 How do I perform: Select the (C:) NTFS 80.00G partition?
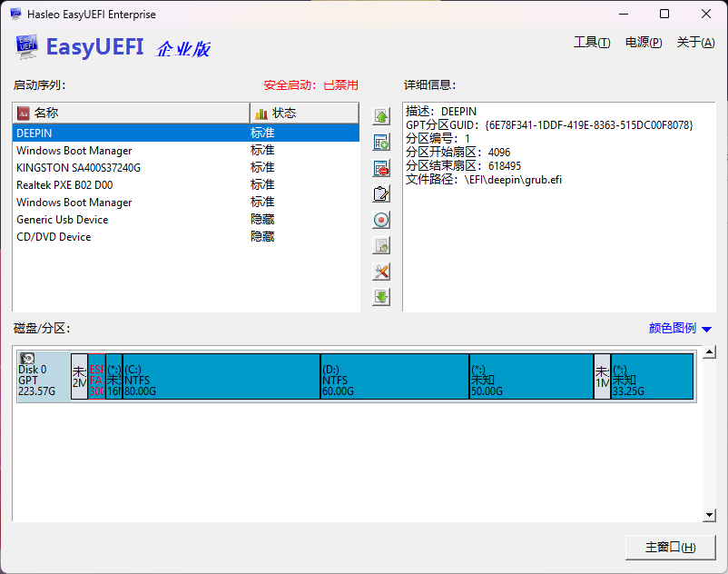click(x=221, y=377)
